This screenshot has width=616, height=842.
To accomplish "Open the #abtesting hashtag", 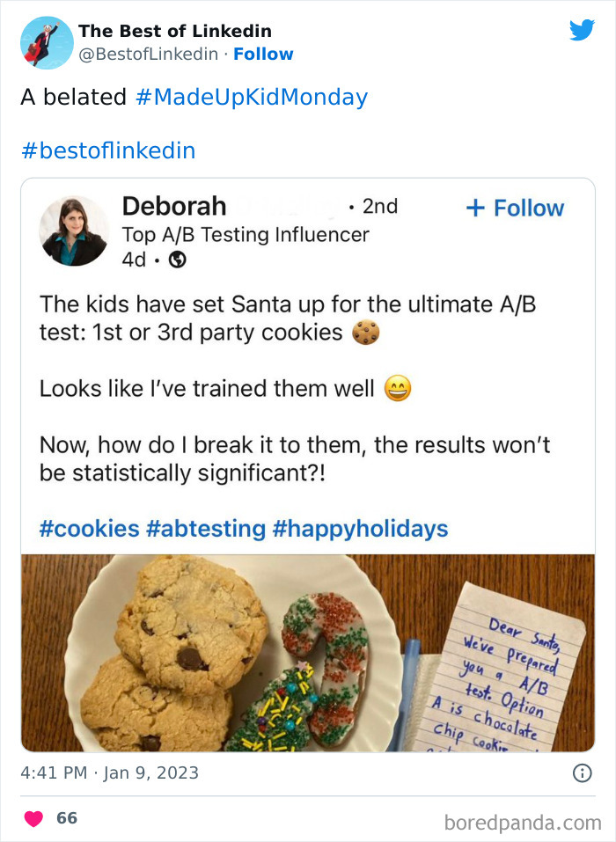I will tap(206, 529).
